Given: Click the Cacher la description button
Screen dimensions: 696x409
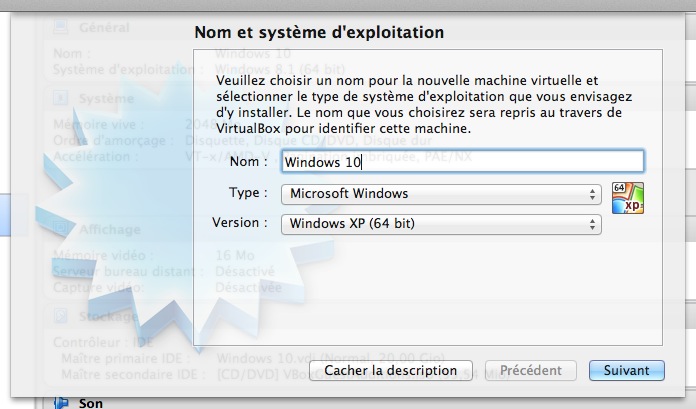Looking at the screenshot, I should tap(390, 371).
